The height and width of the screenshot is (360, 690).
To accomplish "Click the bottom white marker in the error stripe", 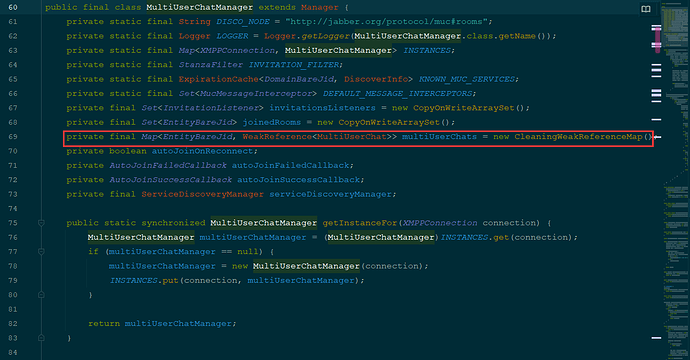I will (x=656, y=338).
